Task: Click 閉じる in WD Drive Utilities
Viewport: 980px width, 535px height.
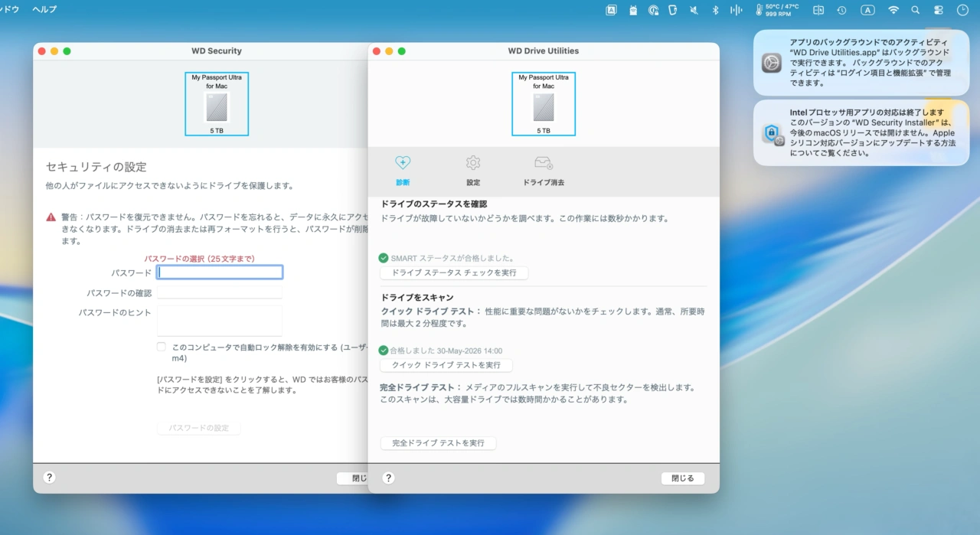Action: (x=683, y=478)
